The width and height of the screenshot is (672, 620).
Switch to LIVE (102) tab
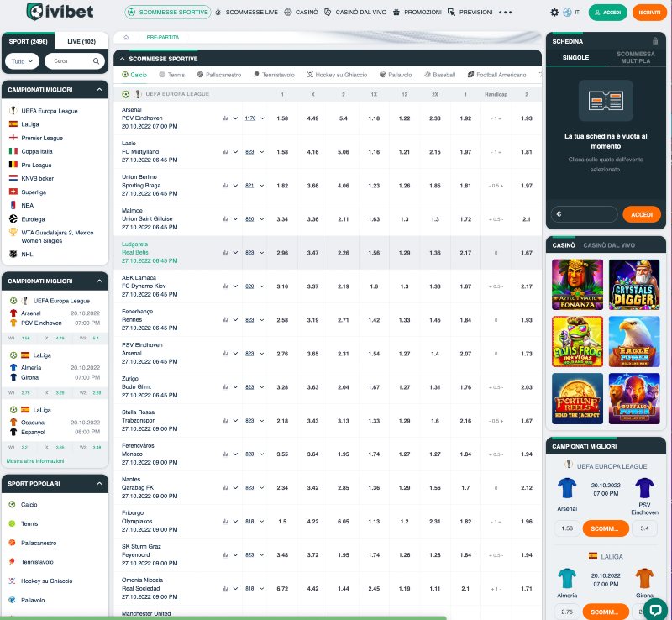click(x=81, y=42)
